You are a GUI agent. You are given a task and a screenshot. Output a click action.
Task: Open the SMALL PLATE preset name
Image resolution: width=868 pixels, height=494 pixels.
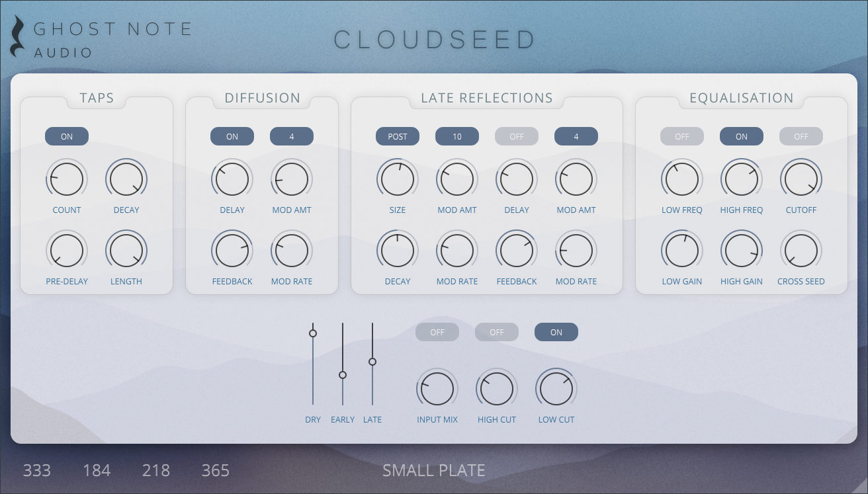[x=433, y=471]
